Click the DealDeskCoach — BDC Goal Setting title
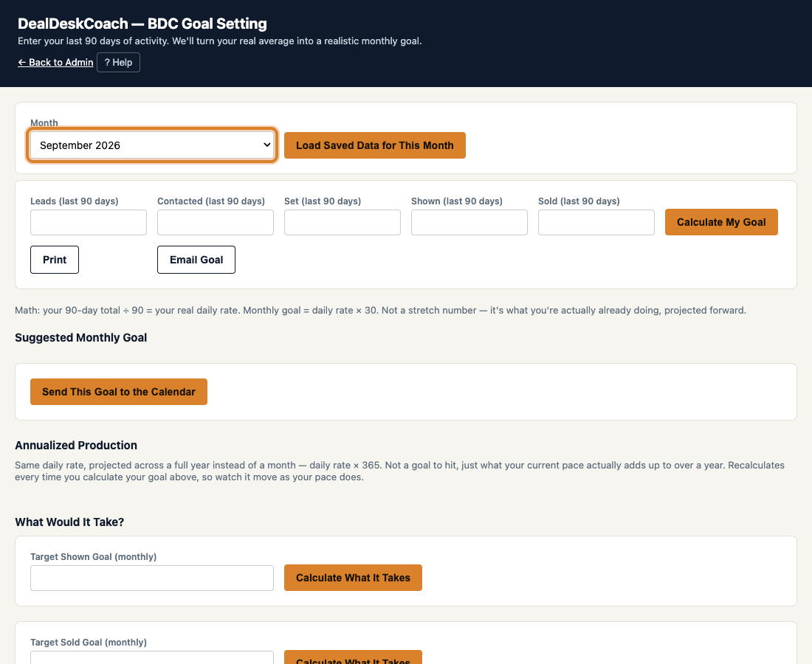 coord(142,24)
